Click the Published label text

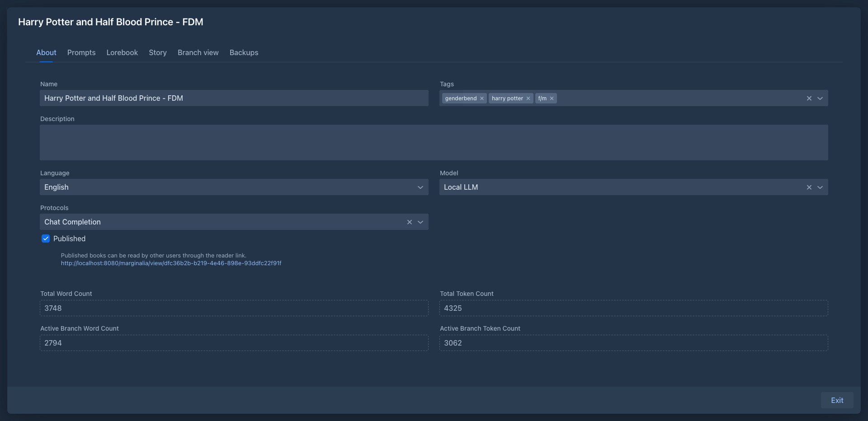coord(69,239)
